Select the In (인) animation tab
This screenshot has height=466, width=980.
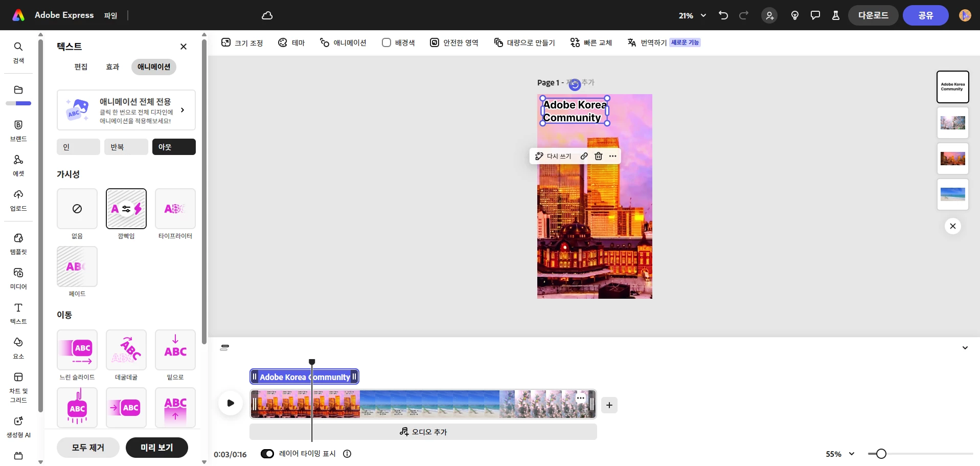pyautogui.click(x=78, y=147)
